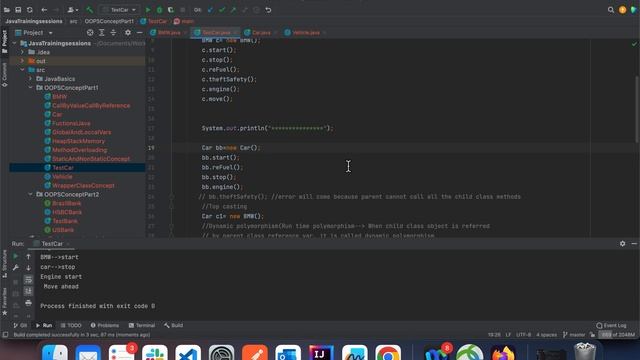This screenshot has width=640, height=360.
Task: Run TestCar with the green play icon
Action: click(148, 10)
